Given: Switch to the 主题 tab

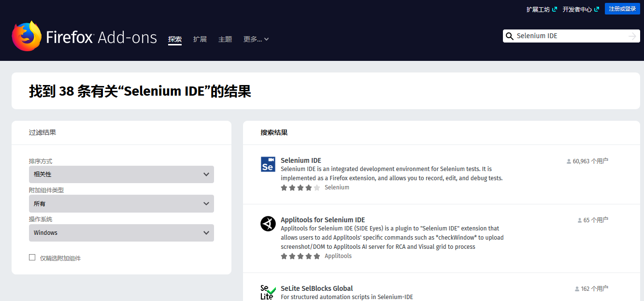Looking at the screenshot, I should 225,39.
